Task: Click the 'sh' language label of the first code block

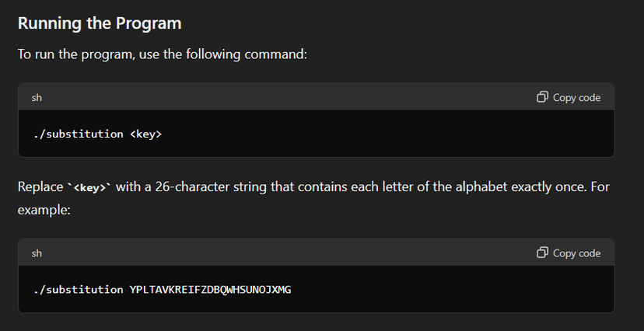Action: click(37, 98)
